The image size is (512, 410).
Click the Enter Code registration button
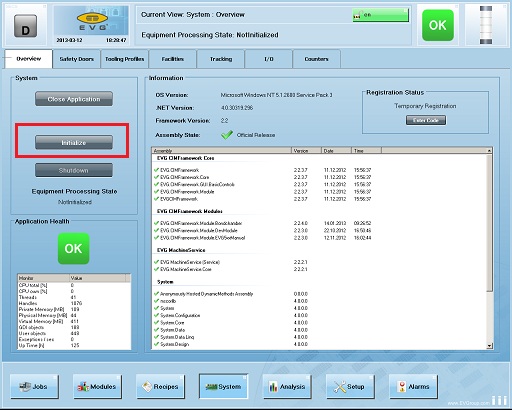[426, 120]
